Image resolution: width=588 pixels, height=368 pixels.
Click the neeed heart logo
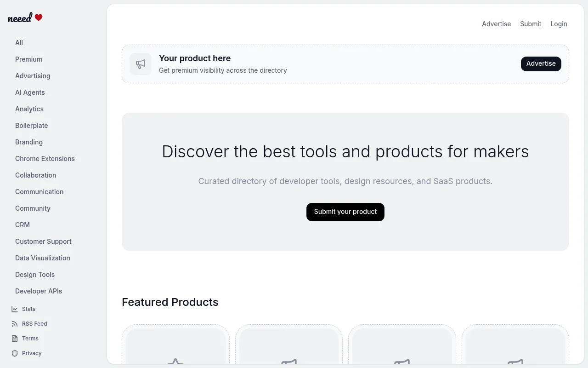click(x=25, y=17)
